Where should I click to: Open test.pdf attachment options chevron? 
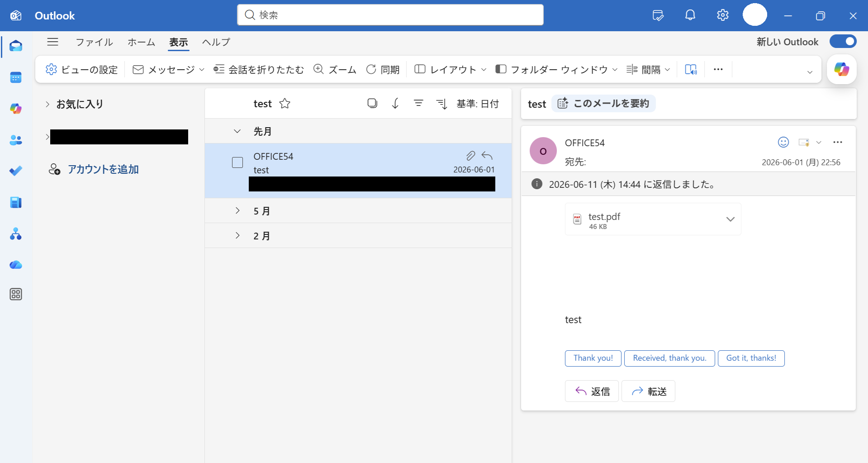click(730, 219)
